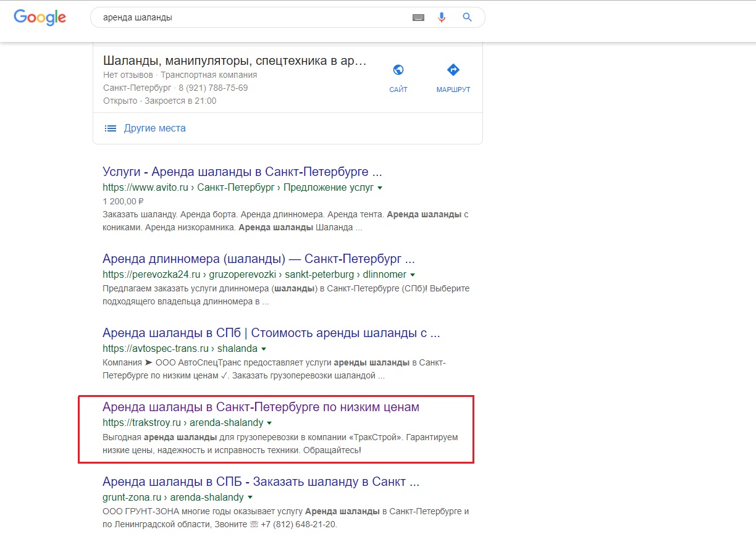
Task: Click inside the search query input field
Action: pyautogui.click(x=247, y=17)
